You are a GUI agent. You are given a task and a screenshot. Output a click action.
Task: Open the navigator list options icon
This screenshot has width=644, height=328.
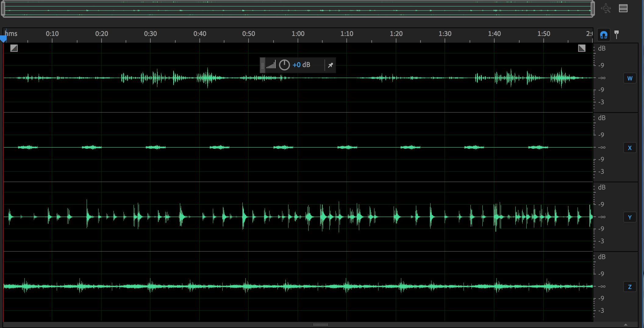[x=623, y=9]
